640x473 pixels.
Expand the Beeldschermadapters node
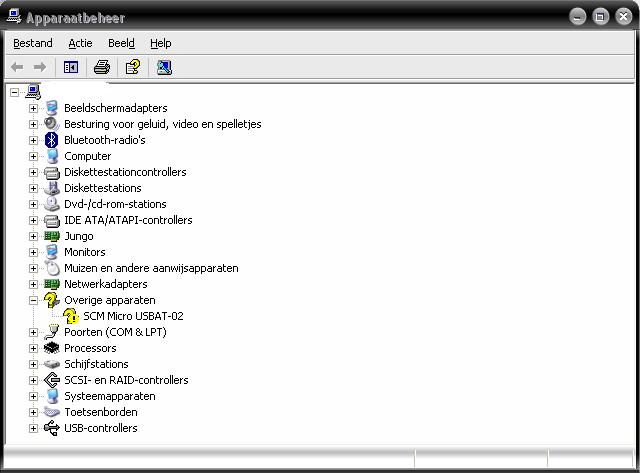(33, 108)
